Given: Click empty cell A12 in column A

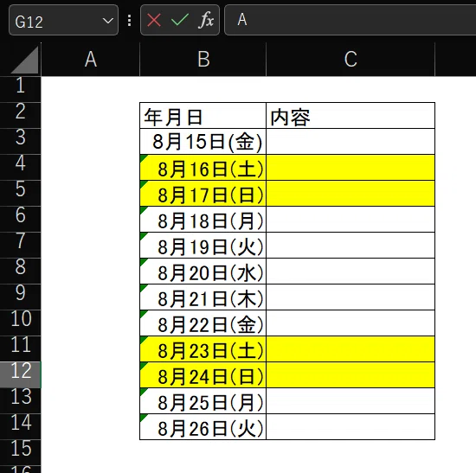Looking at the screenshot, I should point(91,375).
